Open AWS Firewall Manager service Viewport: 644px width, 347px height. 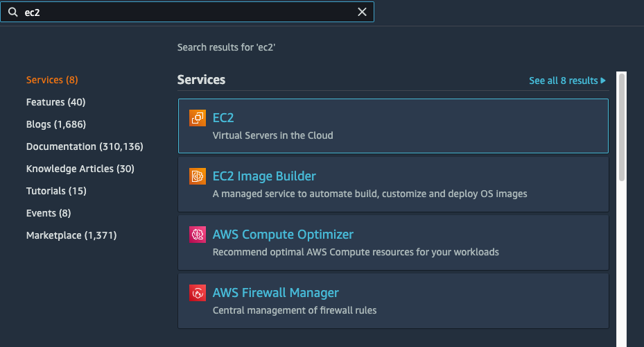point(275,293)
